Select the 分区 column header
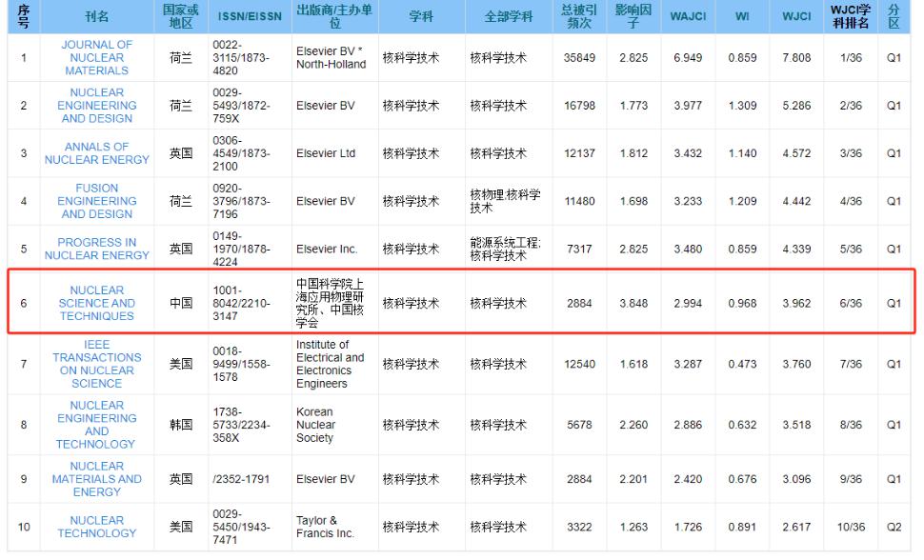The image size is (924, 560). 894,17
